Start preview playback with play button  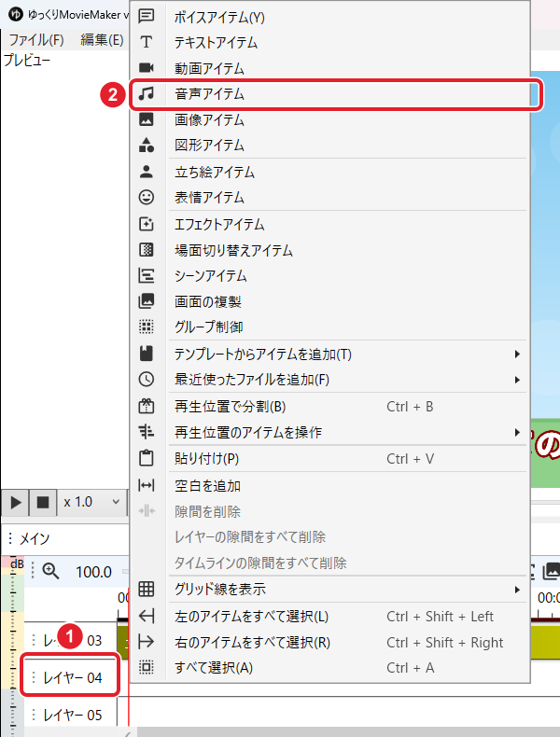[16, 502]
